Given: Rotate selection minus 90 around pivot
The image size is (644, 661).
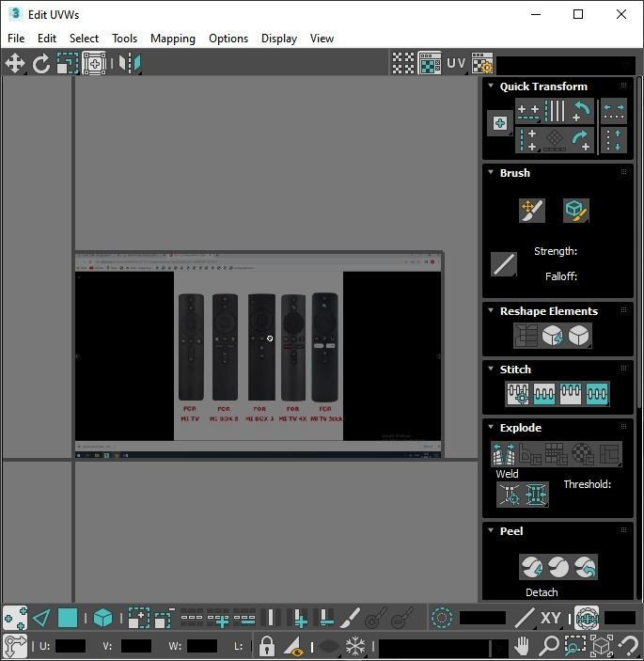Looking at the screenshot, I should 581,111.
